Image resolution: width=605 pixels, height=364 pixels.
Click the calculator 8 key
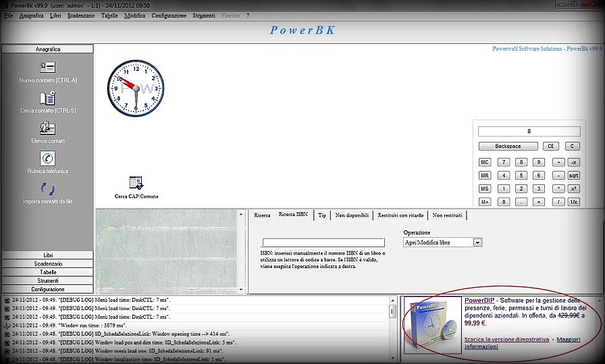tap(521, 163)
